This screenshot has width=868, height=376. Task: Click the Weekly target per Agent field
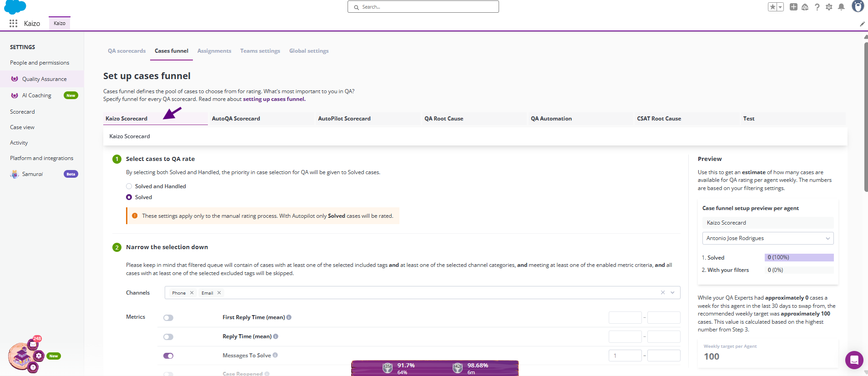768,353
